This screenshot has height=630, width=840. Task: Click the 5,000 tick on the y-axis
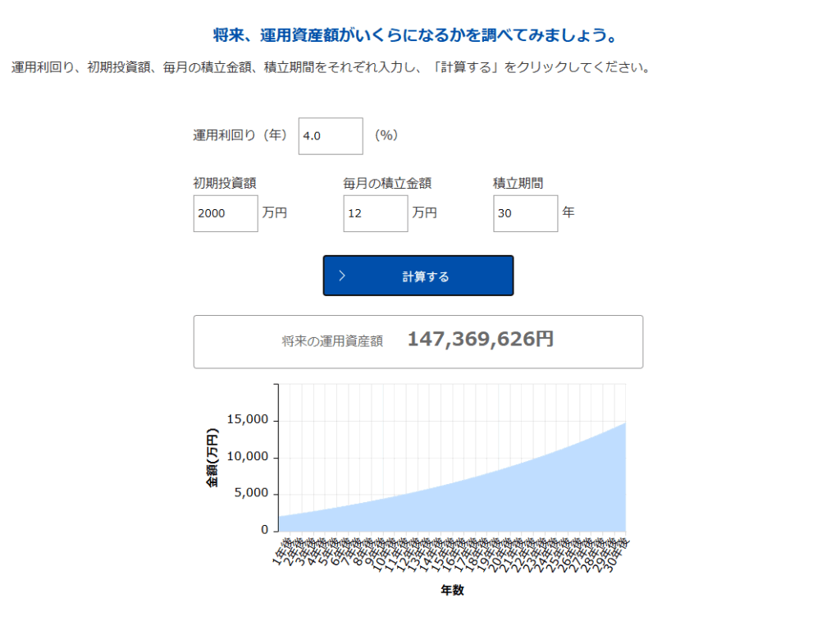[x=250, y=494]
